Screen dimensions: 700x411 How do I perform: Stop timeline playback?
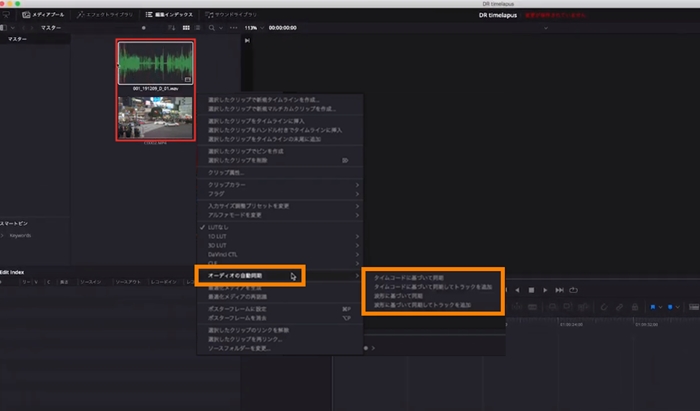[x=531, y=290]
